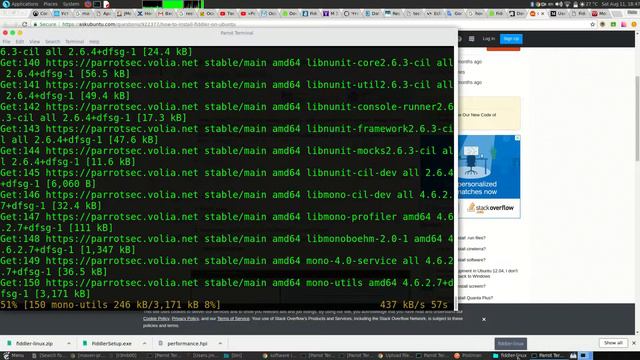Open the View menu in Parrot Terminal

point(35,42)
